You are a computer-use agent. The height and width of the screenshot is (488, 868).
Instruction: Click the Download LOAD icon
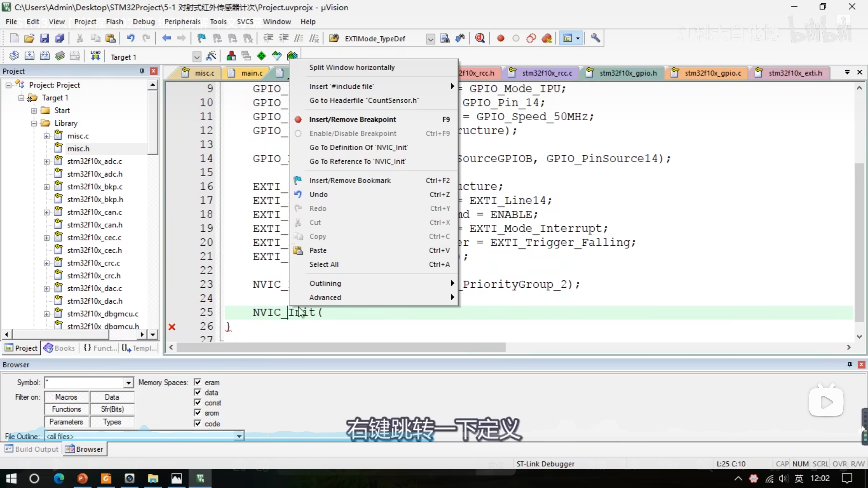pyautogui.click(x=95, y=56)
